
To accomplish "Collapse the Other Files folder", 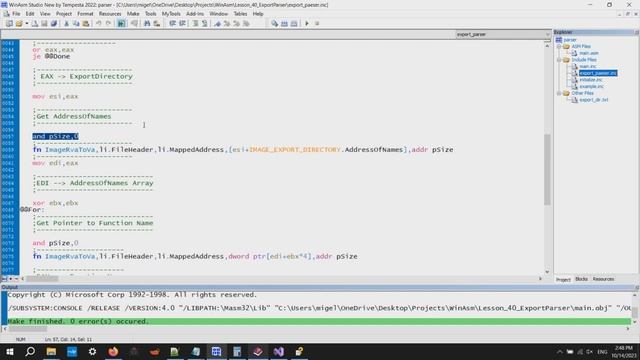I will 559,93.
